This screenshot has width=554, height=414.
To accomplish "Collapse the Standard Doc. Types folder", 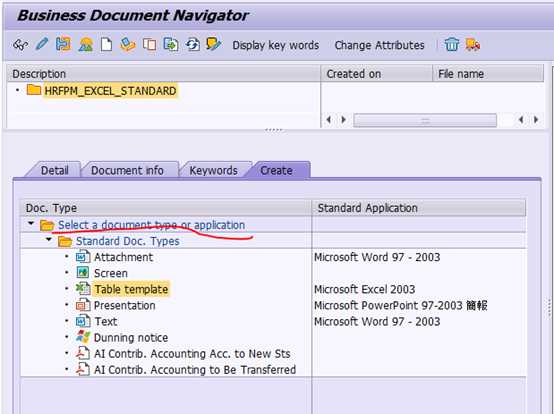I will (x=49, y=240).
